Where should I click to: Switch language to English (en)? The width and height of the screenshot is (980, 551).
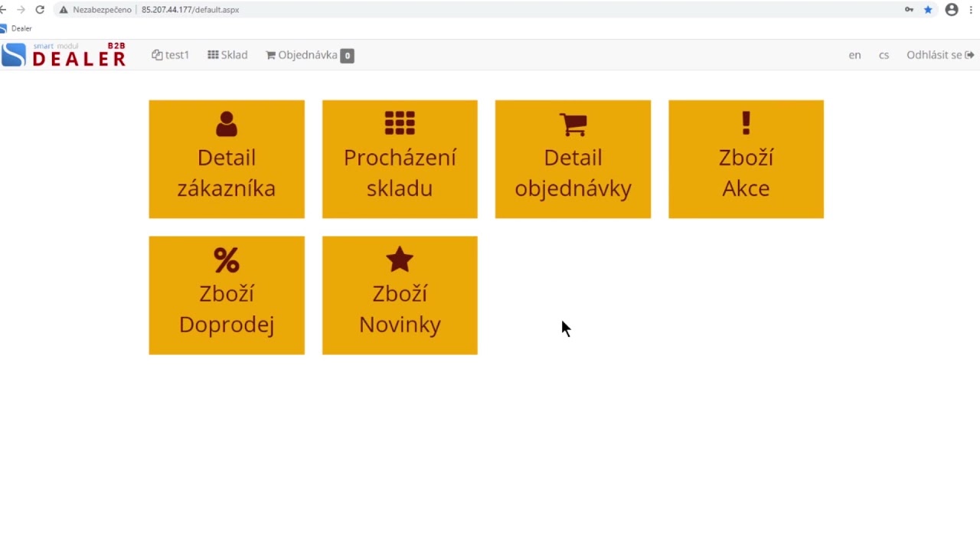(854, 55)
